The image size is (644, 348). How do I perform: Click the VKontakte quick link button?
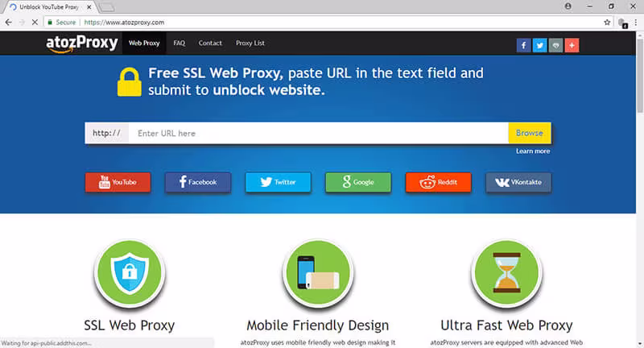[x=518, y=182]
